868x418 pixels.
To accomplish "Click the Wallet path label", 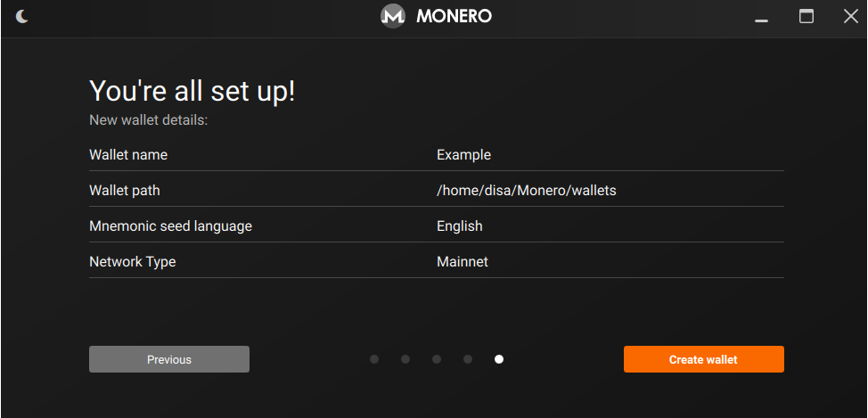I will (125, 191).
